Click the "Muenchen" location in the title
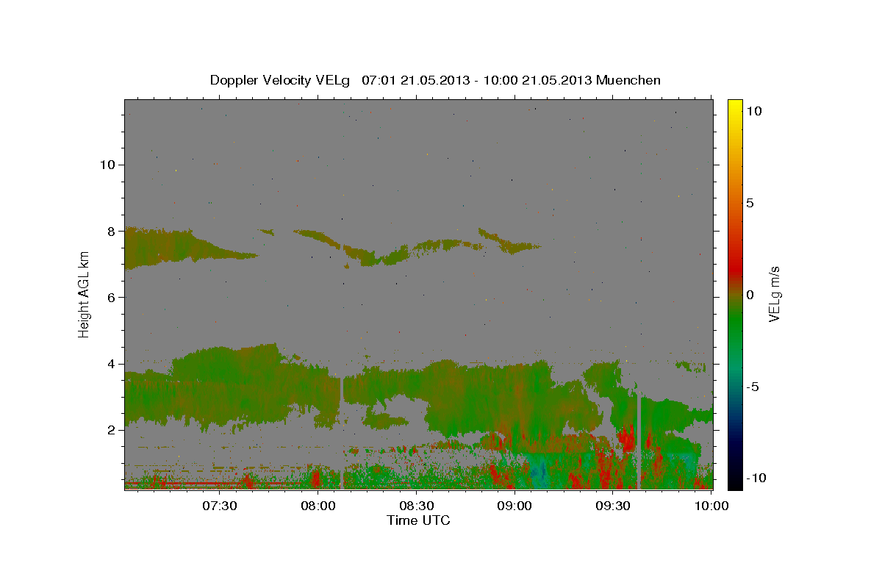The height and width of the screenshot is (588, 882). pos(628,80)
